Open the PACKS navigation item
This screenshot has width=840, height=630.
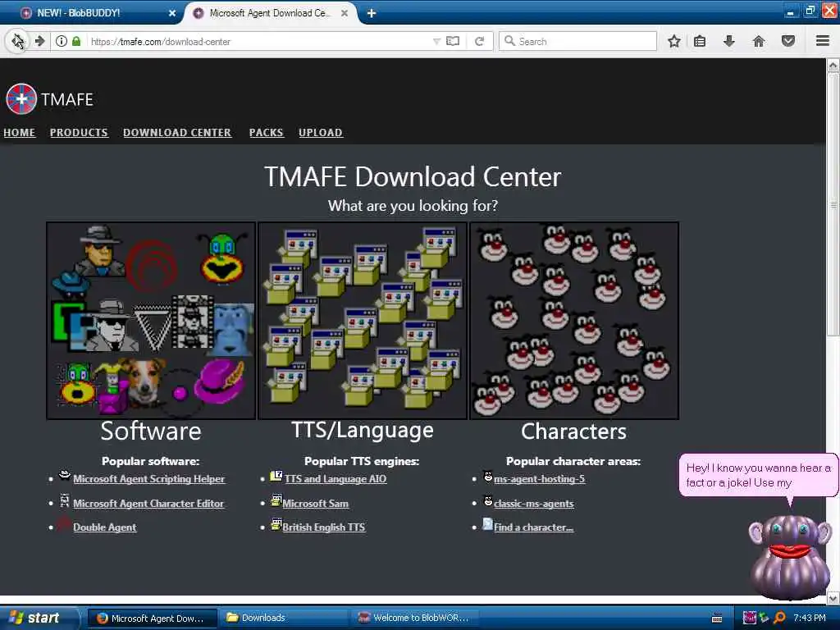(267, 132)
